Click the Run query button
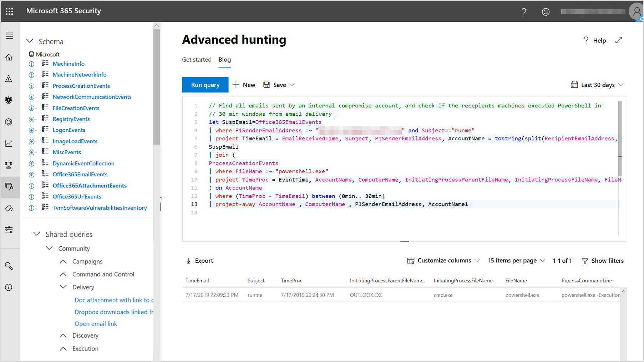The width and height of the screenshot is (644, 362). tap(205, 85)
